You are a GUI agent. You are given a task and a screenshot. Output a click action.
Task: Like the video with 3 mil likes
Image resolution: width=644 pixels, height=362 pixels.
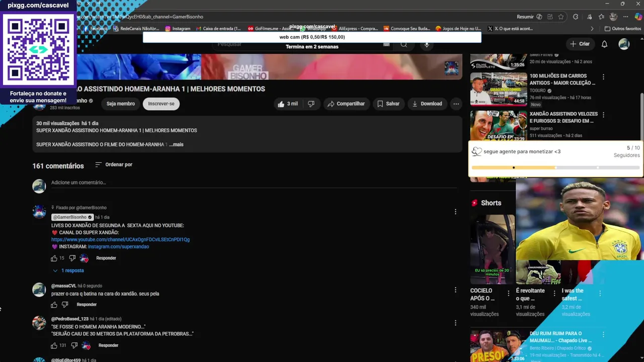coord(287,104)
